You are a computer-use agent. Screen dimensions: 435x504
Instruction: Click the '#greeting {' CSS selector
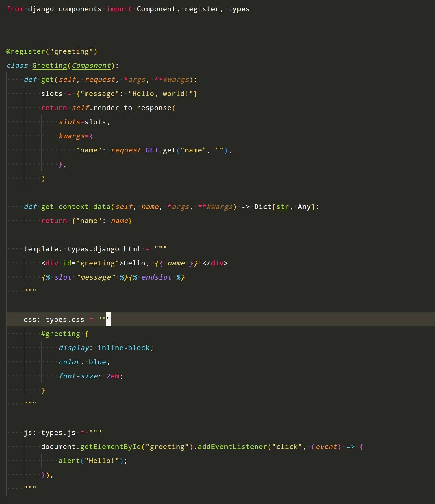pos(65,334)
